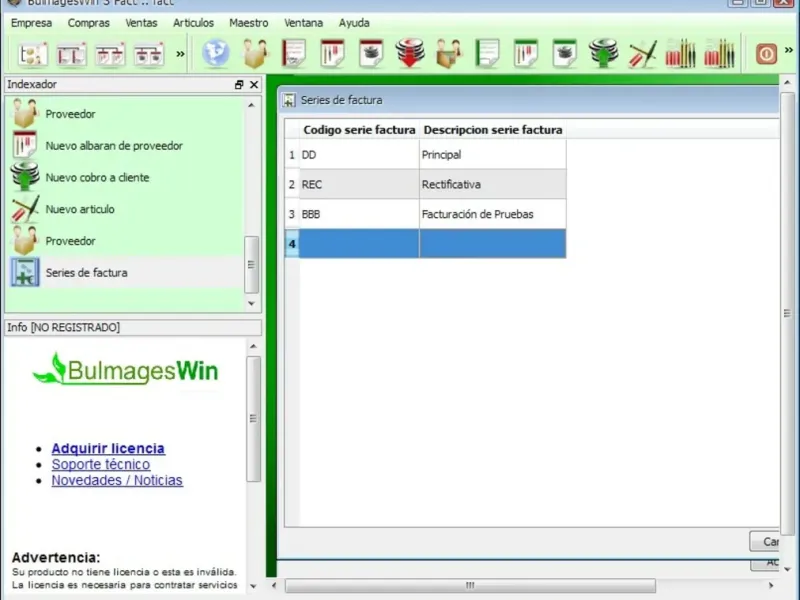Click Nuevo cobro a cliente coins icon in Indexador
800x600 pixels.
(x=25, y=177)
